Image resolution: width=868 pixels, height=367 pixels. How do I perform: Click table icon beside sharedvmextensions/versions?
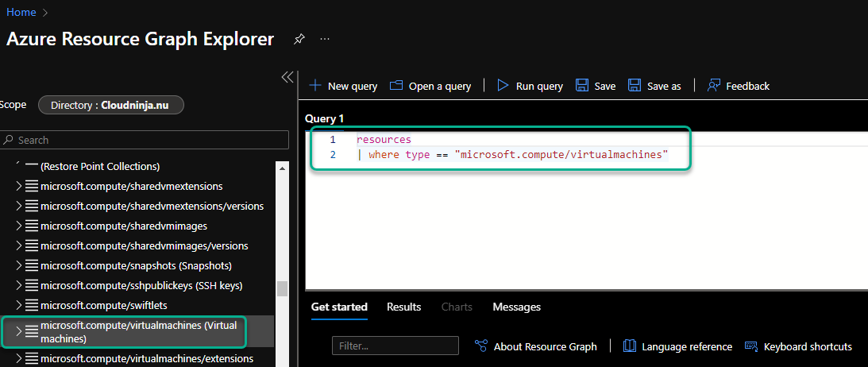[x=32, y=206]
